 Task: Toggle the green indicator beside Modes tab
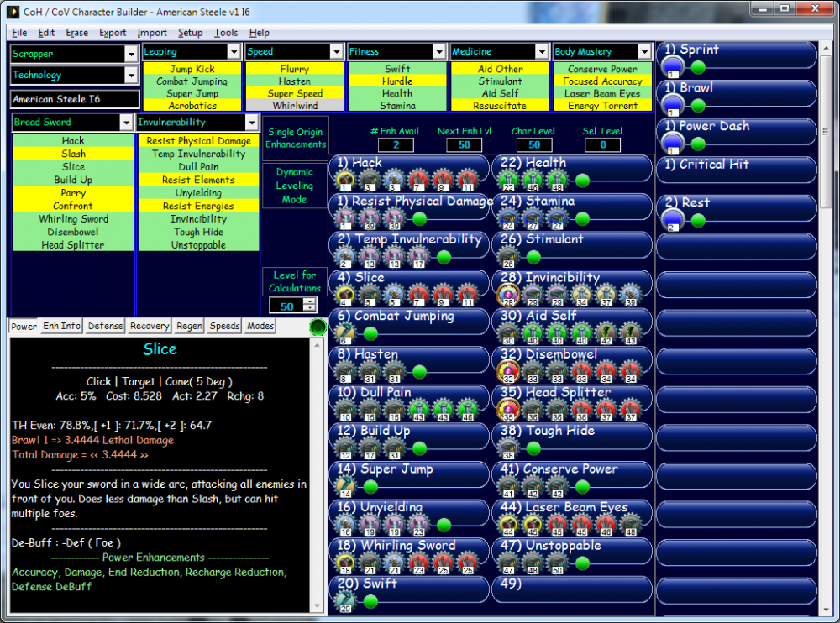(x=318, y=327)
